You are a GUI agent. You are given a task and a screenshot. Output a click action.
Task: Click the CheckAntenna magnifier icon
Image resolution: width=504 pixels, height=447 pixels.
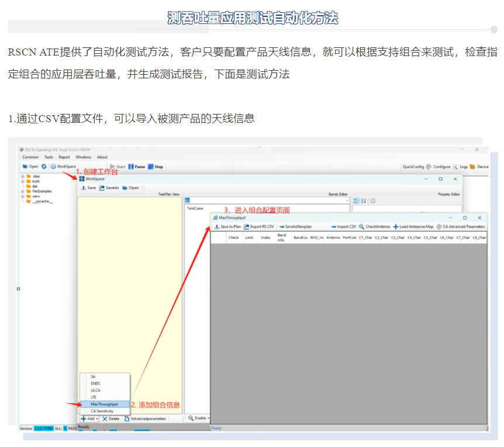[x=362, y=227]
